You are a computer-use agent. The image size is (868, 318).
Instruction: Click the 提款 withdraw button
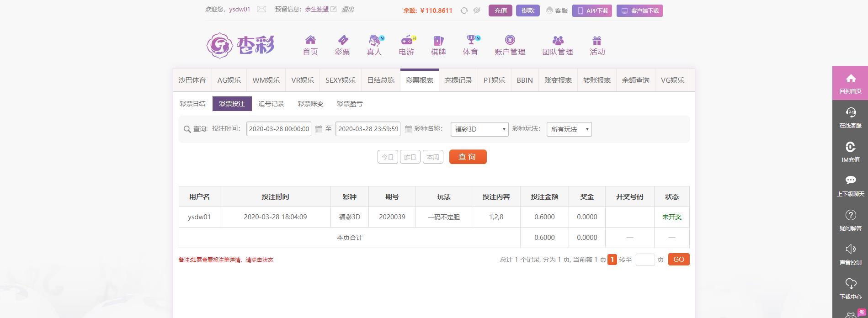click(528, 11)
